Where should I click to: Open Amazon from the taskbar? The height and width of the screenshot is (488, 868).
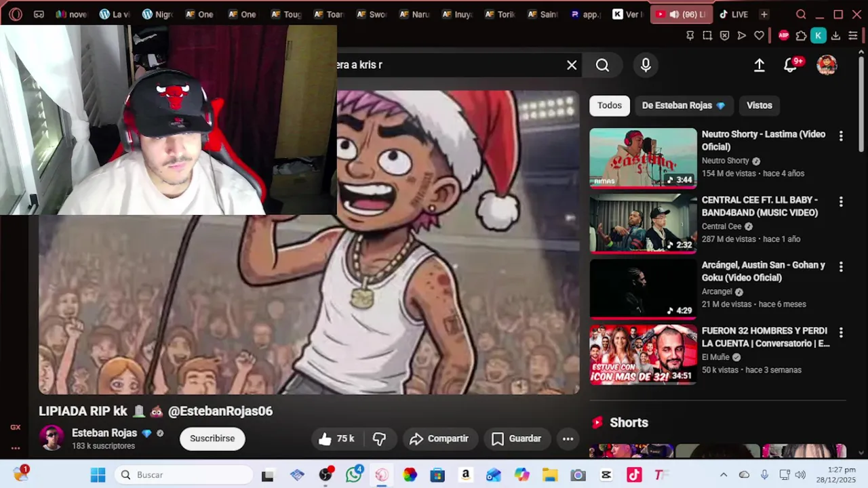[465, 475]
